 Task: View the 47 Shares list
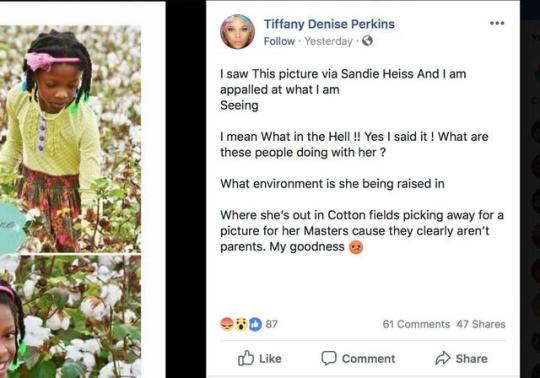pyautogui.click(x=481, y=324)
